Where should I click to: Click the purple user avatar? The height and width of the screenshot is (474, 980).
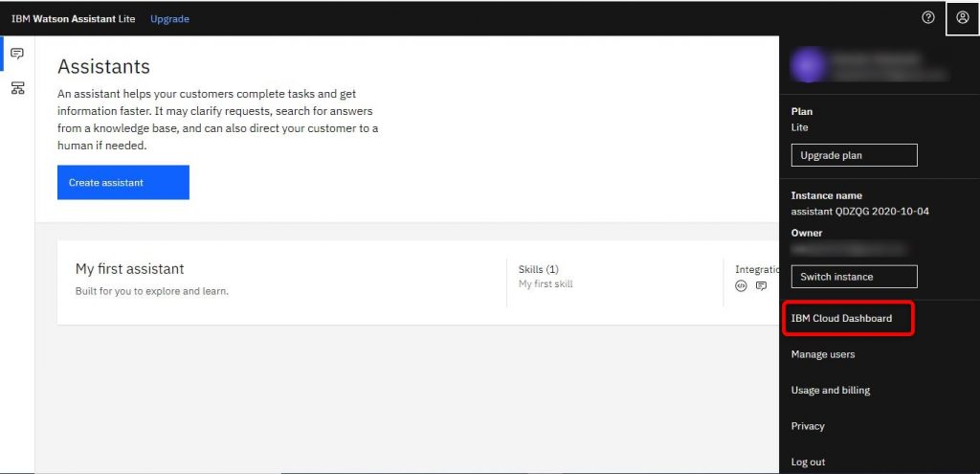[808, 65]
